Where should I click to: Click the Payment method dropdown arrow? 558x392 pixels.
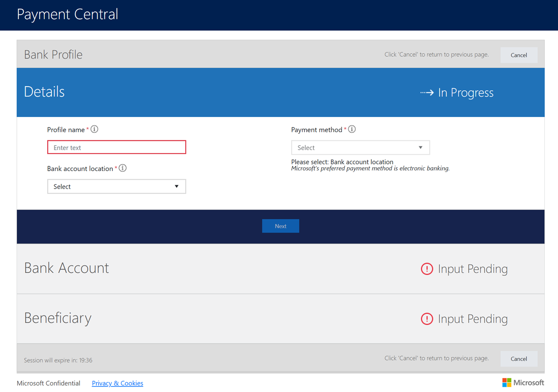420,148
